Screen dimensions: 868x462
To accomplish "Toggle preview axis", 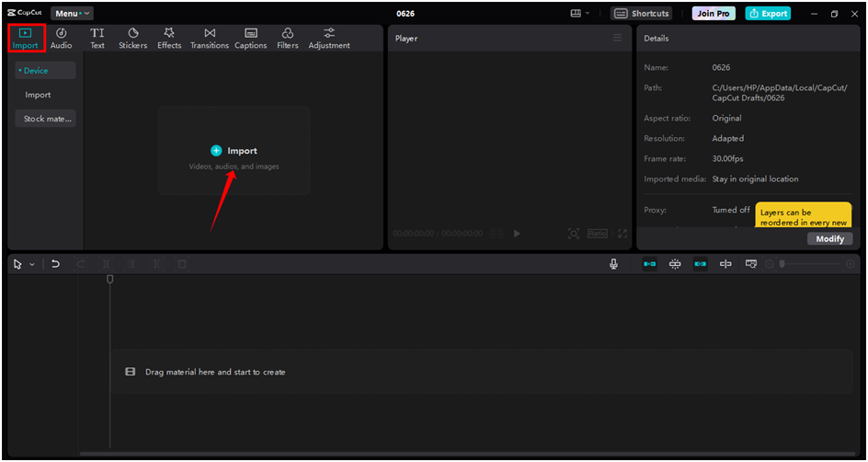I will (725, 264).
